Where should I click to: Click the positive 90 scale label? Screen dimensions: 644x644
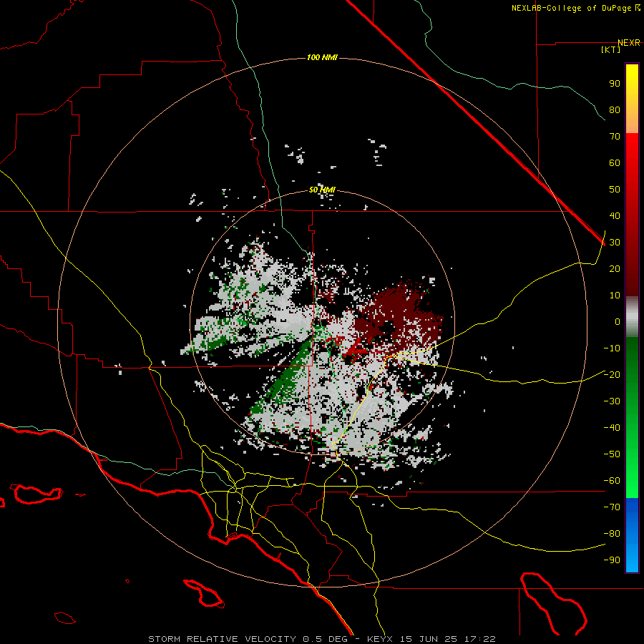pos(615,84)
